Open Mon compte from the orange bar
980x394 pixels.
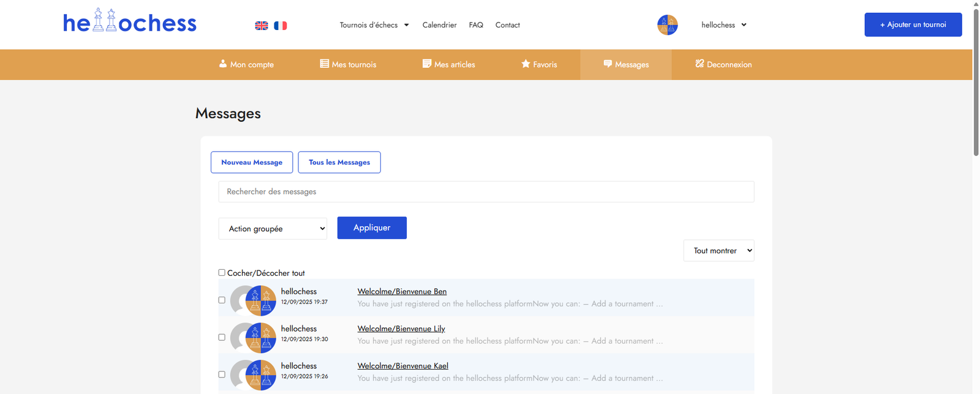click(x=246, y=64)
